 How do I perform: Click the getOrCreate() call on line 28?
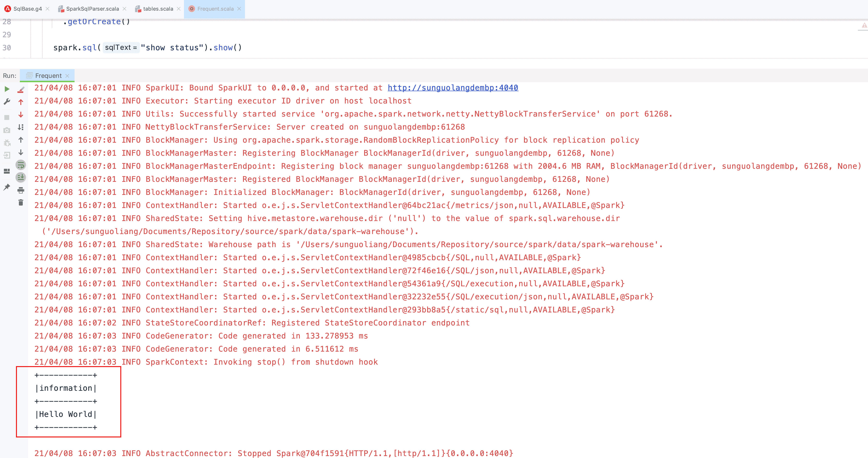coord(96,22)
